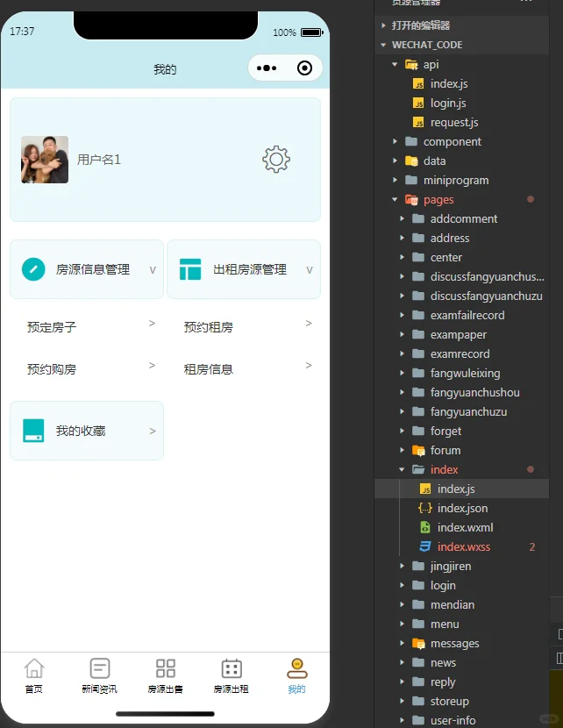The width and height of the screenshot is (563, 728).
Task: Expand the exampaper folder
Action: click(x=461, y=334)
